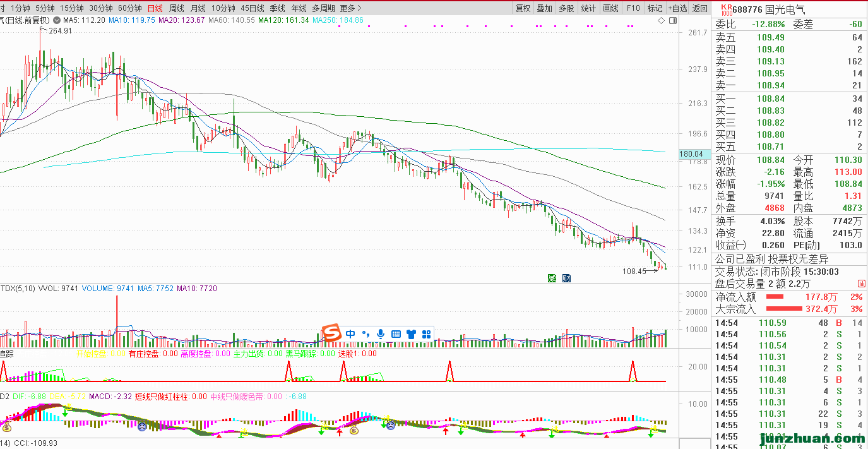
Task: Click the 返回 back button
Action: (699, 8)
